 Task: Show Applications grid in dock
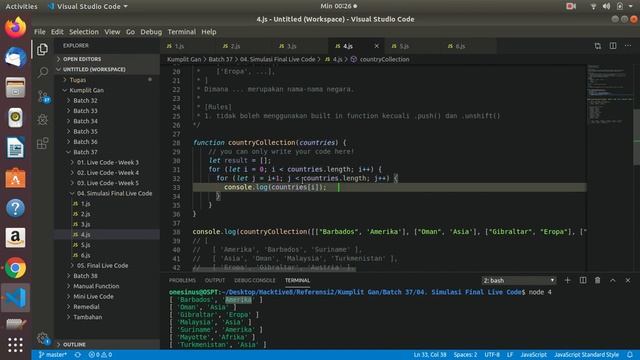[16, 345]
